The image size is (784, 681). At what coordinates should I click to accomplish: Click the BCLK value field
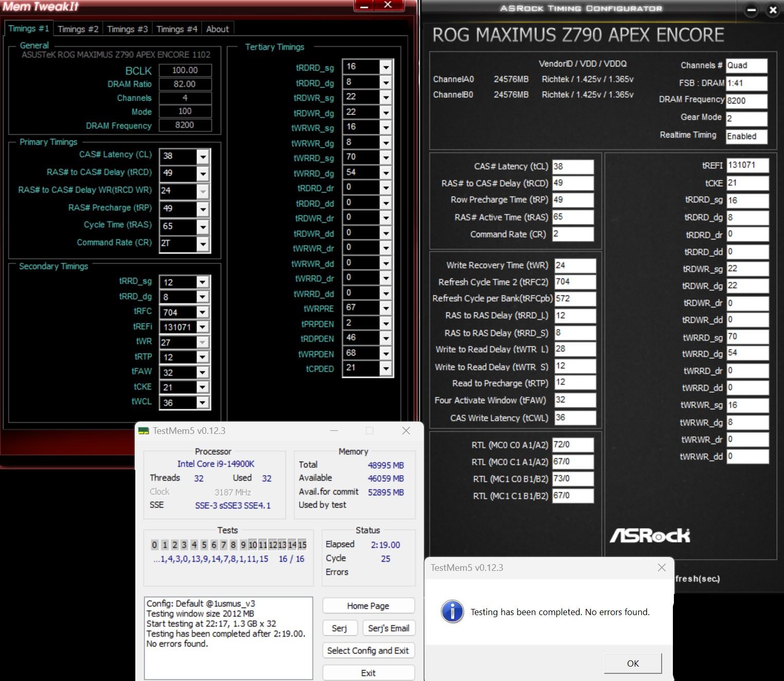[x=185, y=70]
